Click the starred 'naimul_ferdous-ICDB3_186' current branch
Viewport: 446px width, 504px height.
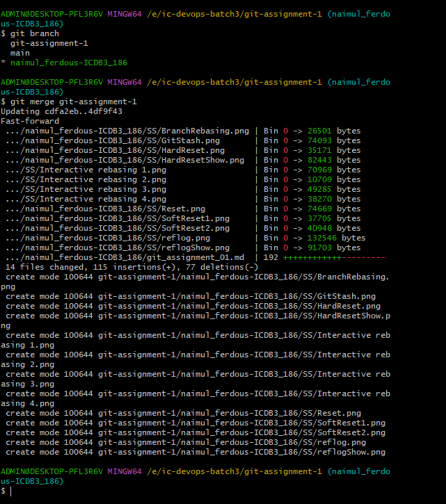[x=69, y=63]
